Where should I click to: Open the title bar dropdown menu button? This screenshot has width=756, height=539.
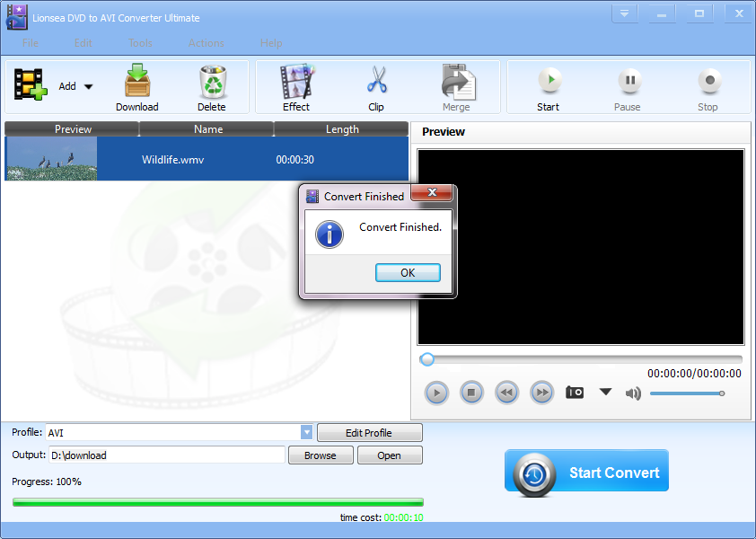[624, 13]
